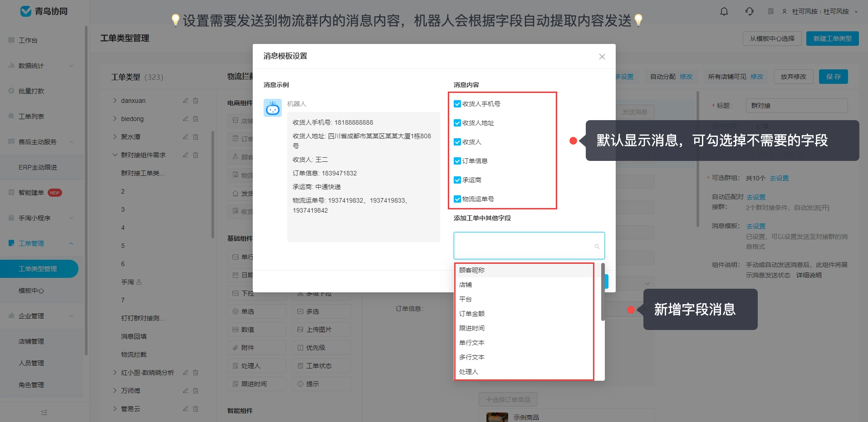Select 订单金额 from the field list

524,314
